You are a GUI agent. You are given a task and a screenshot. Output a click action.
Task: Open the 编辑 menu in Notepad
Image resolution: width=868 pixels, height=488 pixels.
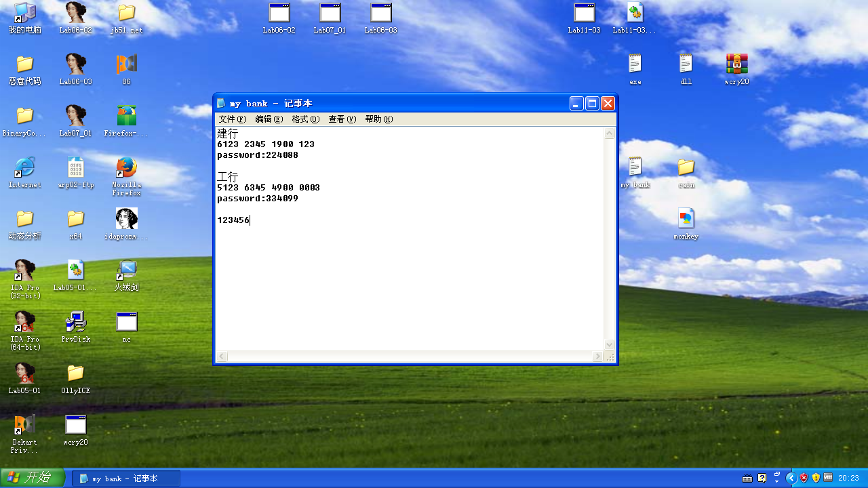pyautogui.click(x=269, y=119)
